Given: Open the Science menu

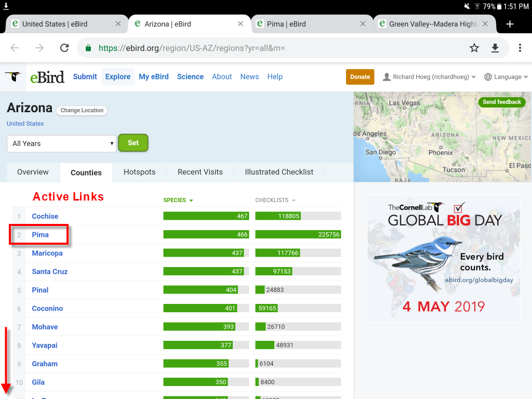Looking at the screenshot, I should pos(190,77).
